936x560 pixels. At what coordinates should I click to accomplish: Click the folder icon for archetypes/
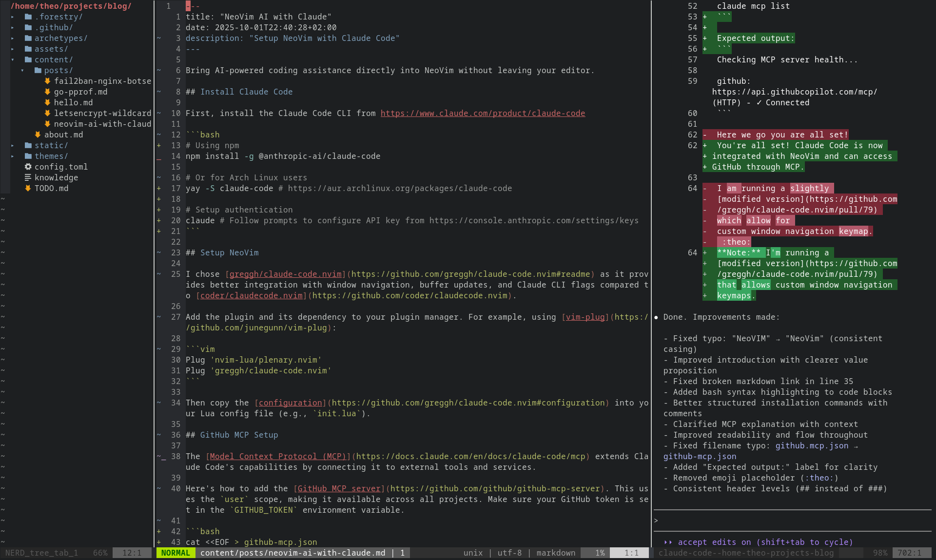pyautogui.click(x=28, y=38)
